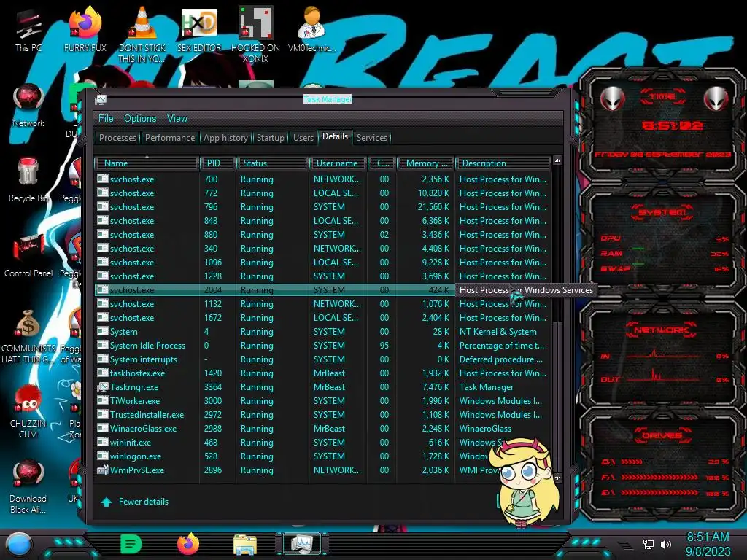Click the right alien head widget icon

716,99
